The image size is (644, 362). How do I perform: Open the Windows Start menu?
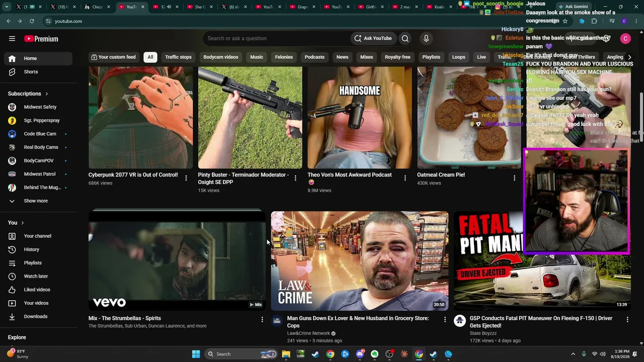click(x=196, y=354)
